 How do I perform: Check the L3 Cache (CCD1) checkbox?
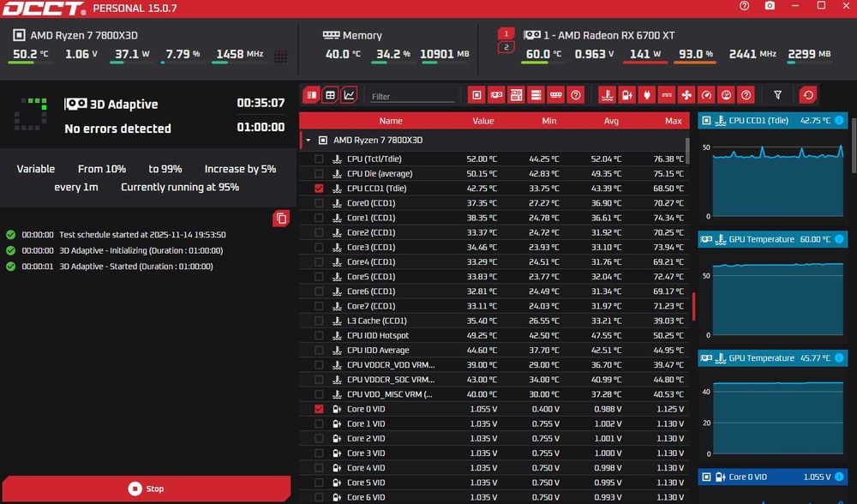click(319, 321)
